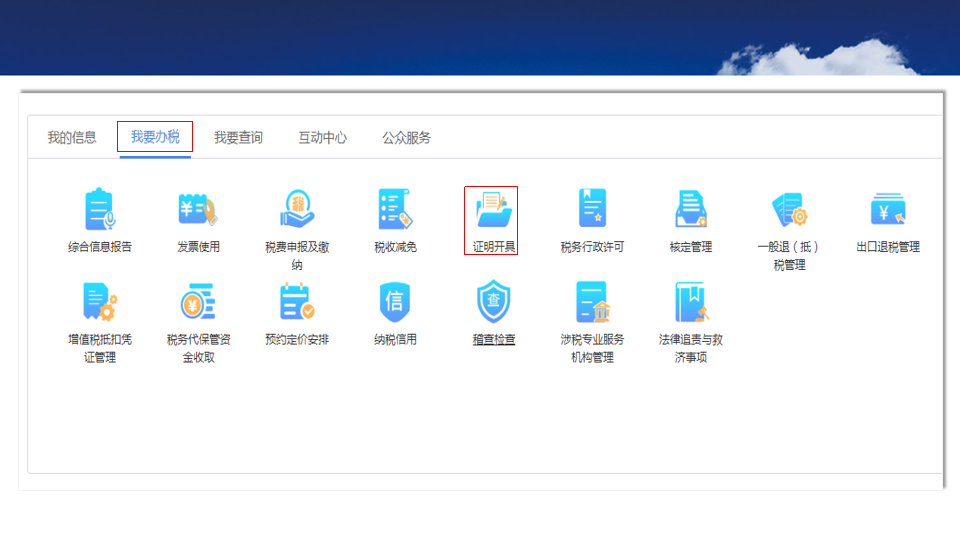Open 出口退税管理 icon

point(888,209)
